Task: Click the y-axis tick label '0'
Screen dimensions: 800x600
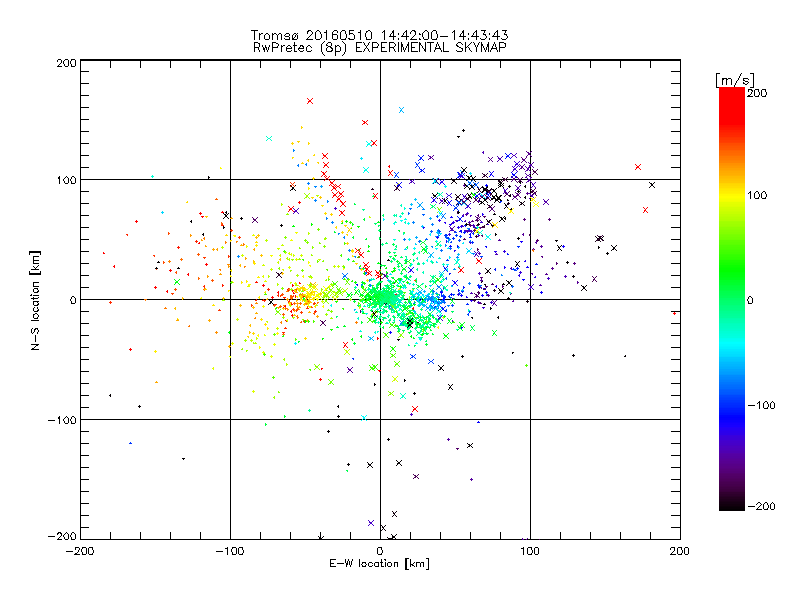Action: tap(73, 300)
